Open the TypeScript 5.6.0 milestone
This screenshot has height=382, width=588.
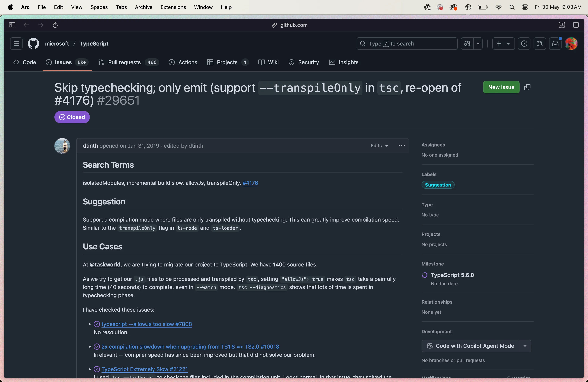click(x=452, y=275)
